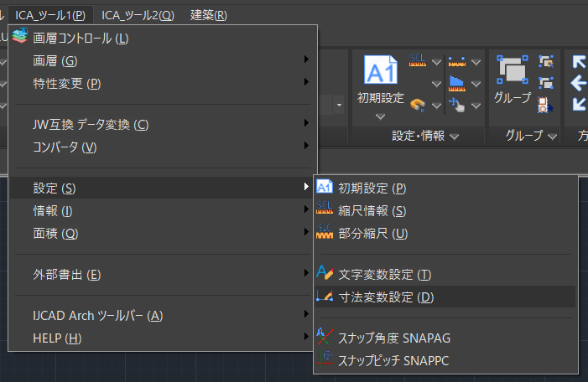Image resolution: width=588 pixels, height=382 pixels.
Task: Click the middle small group icon
Action: [545, 83]
